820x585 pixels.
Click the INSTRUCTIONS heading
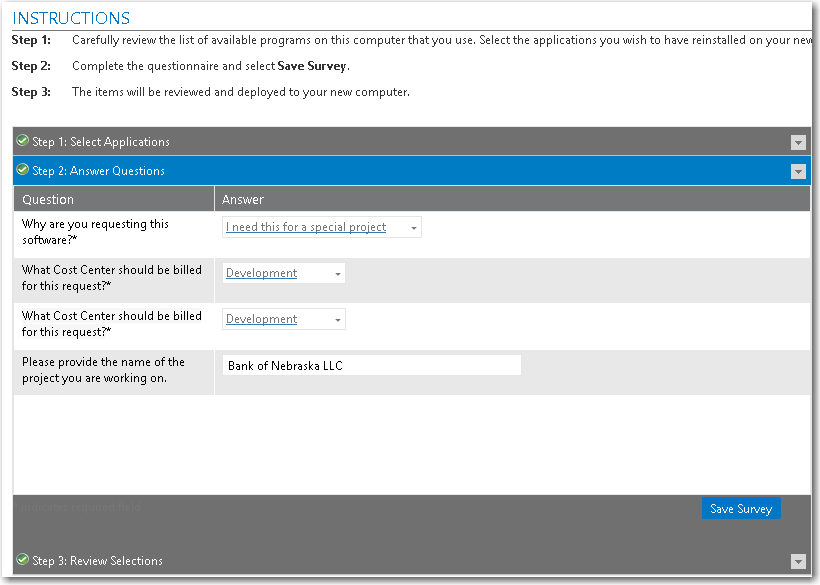click(x=71, y=18)
